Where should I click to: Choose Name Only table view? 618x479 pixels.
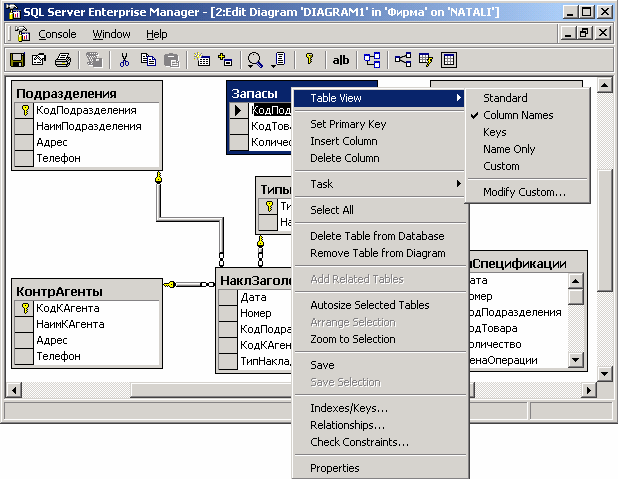click(509, 149)
